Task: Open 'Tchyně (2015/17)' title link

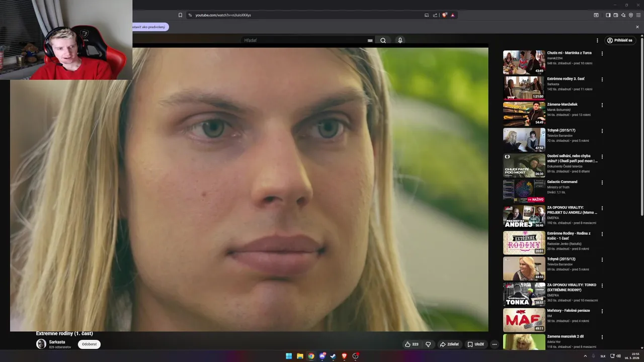Action: click(561, 130)
